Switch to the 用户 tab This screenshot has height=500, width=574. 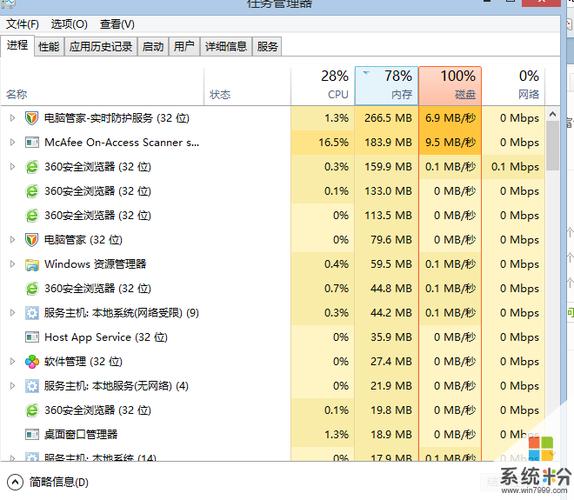click(x=184, y=46)
